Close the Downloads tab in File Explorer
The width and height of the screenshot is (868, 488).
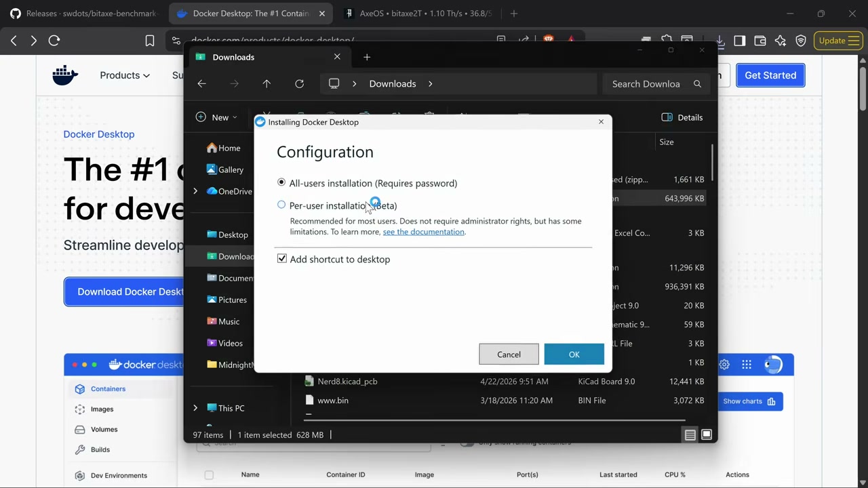point(337,57)
